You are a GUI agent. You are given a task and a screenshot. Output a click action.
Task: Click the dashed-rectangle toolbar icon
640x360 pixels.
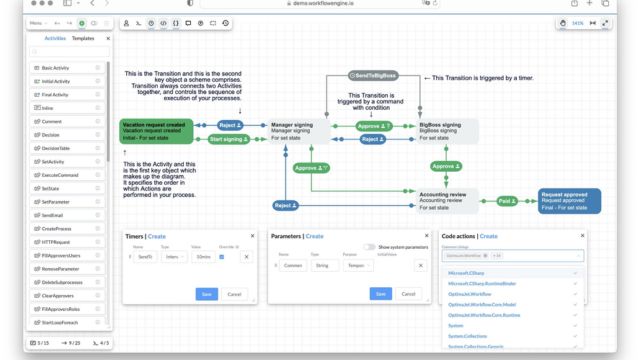point(213,23)
